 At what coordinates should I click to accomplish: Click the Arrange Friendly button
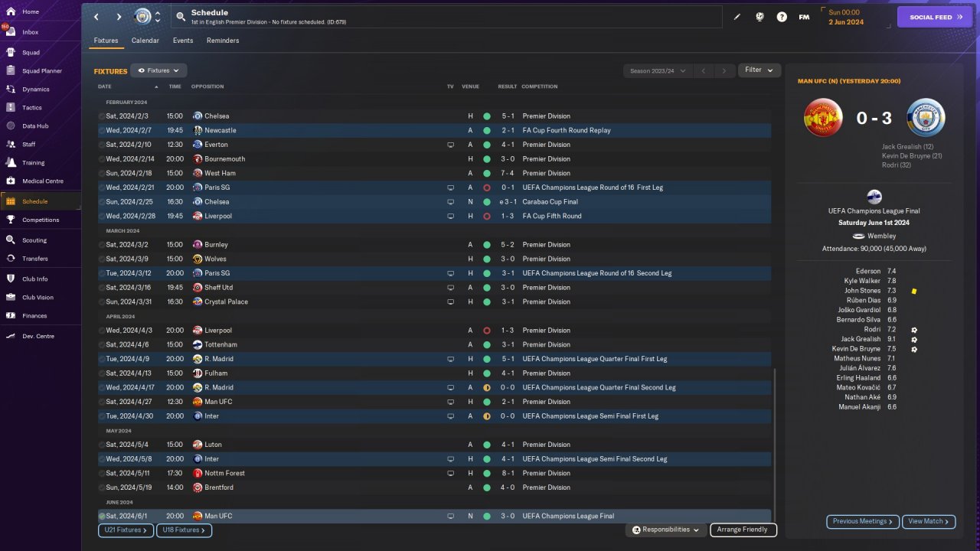point(743,530)
